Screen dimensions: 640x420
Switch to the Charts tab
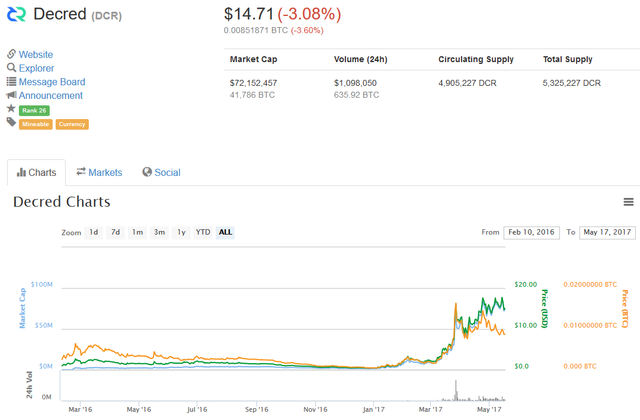(36, 172)
